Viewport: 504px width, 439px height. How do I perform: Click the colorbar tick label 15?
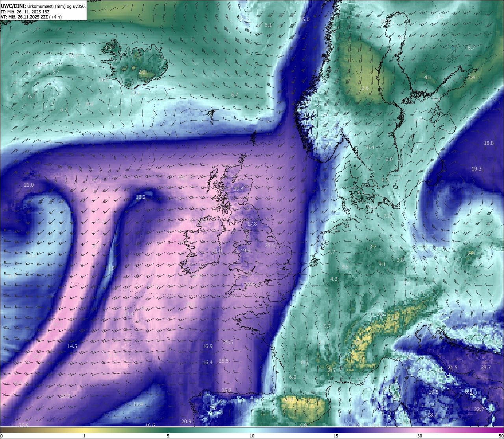pos(336,436)
